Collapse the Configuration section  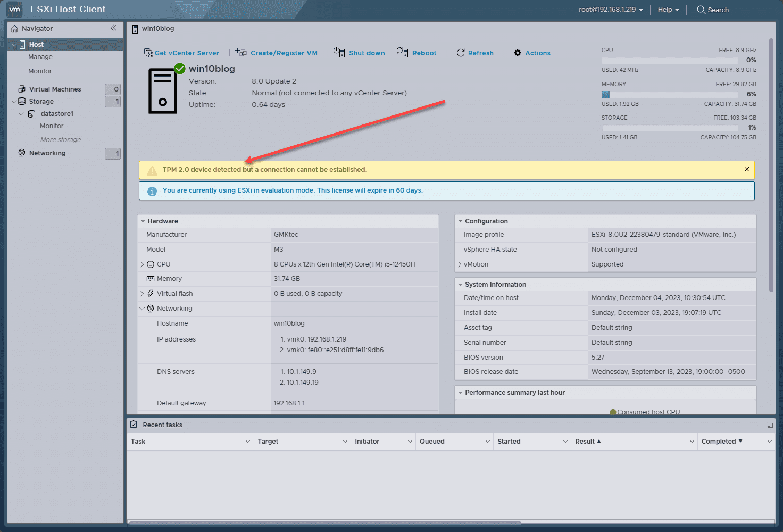460,221
